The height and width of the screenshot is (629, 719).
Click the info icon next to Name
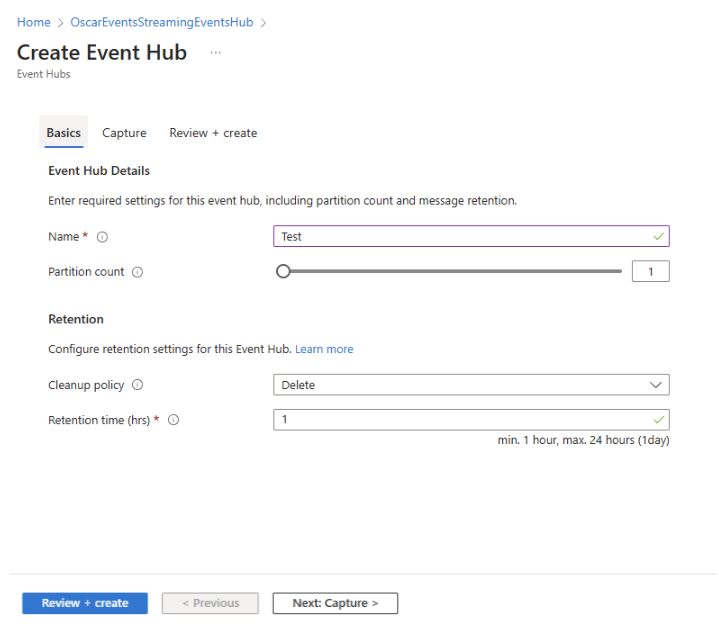point(102,237)
